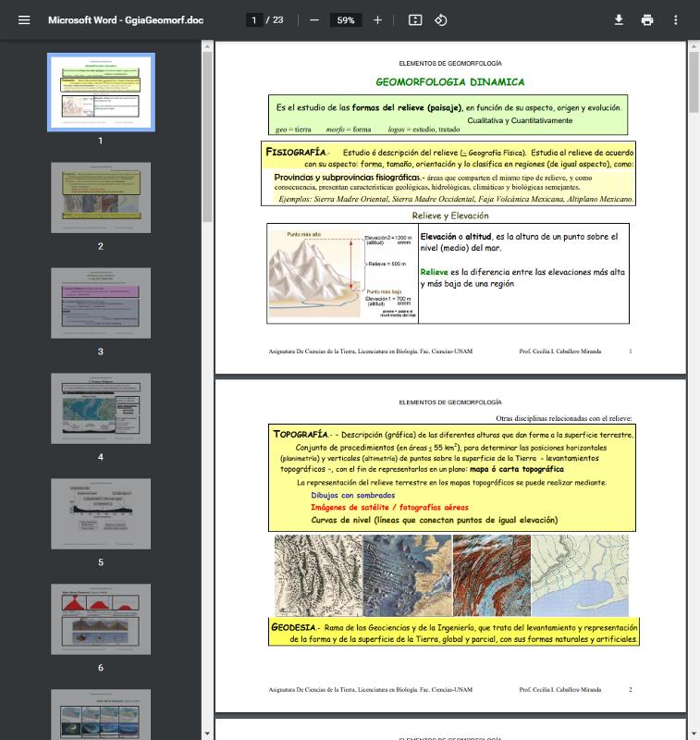Screen dimensions: 700x740
Task: Go to page 4 thumbnail
Action: click(101, 408)
